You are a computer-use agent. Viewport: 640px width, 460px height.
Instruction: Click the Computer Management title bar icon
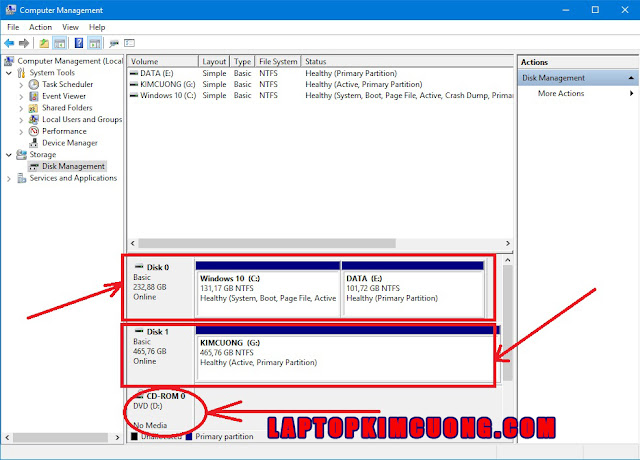click(11, 10)
